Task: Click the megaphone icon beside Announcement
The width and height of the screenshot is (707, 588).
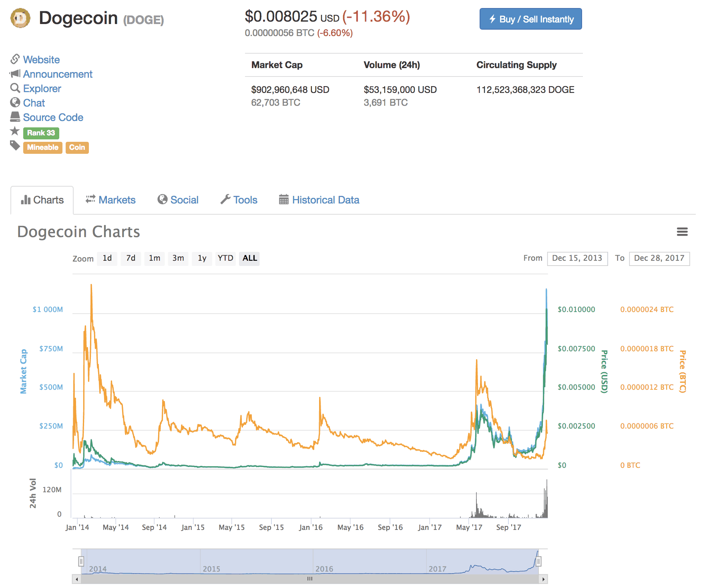Action: tap(15, 74)
